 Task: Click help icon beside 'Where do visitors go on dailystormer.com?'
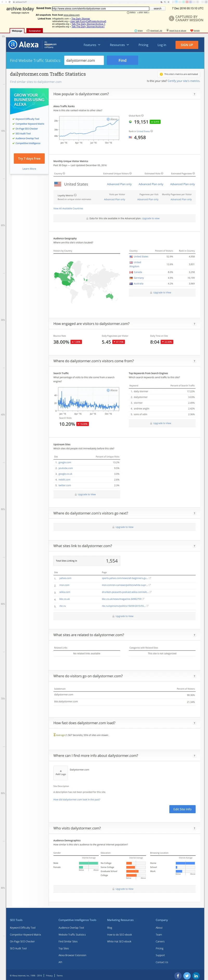194,676
